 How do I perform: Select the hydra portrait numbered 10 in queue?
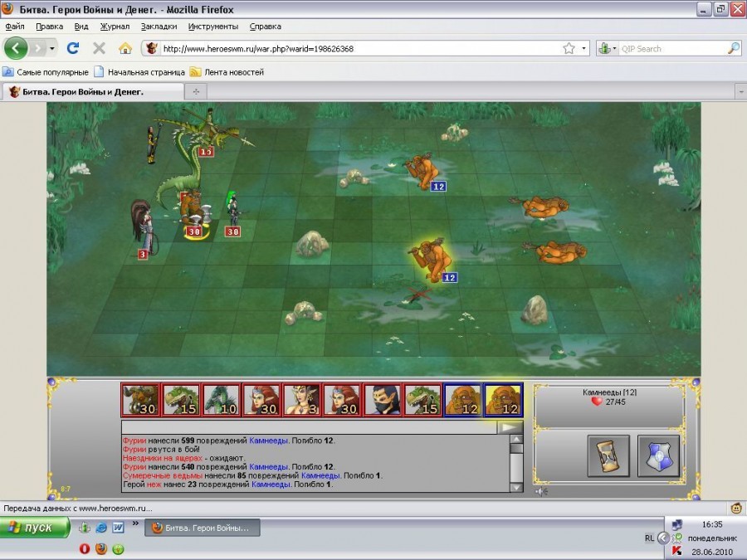(x=221, y=400)
